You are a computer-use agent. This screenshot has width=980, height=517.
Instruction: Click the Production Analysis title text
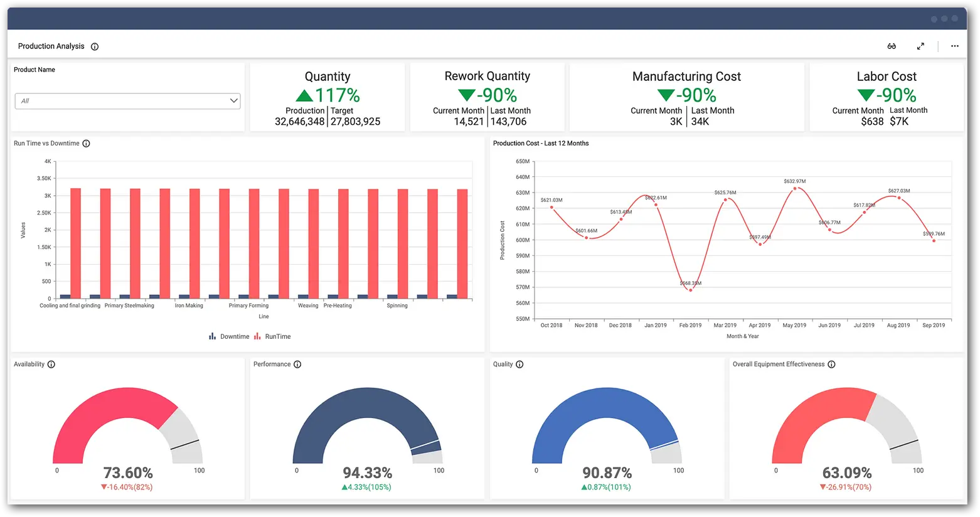pyautogui.click(x=51, y=46)
